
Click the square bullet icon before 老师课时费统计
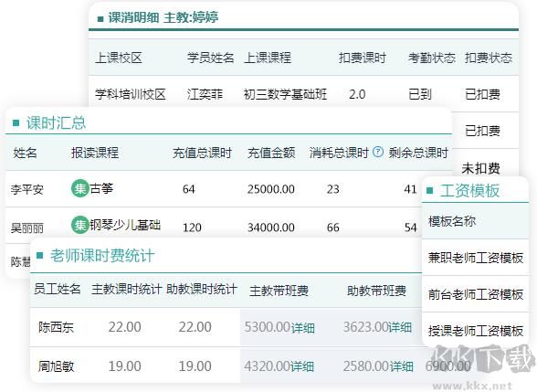point(40,255)
